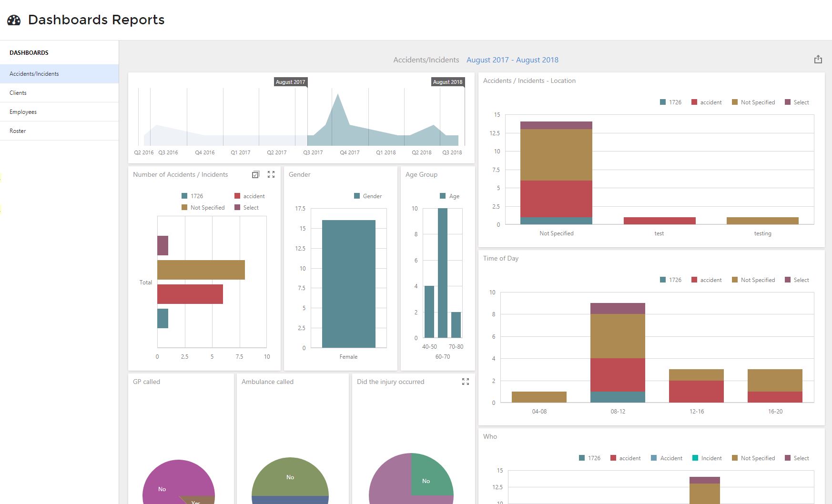Toggle the 1726 legend in Location chart

[x=670, y=102]
